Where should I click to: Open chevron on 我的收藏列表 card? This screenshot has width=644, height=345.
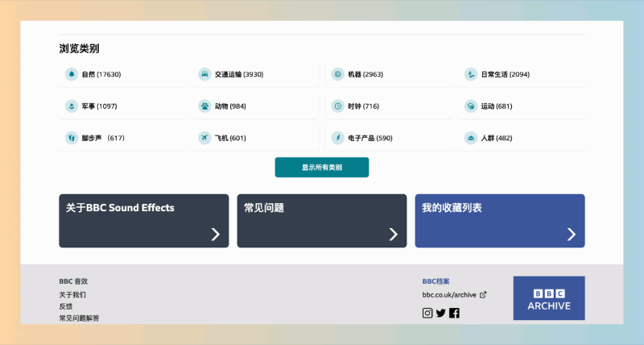572,235
